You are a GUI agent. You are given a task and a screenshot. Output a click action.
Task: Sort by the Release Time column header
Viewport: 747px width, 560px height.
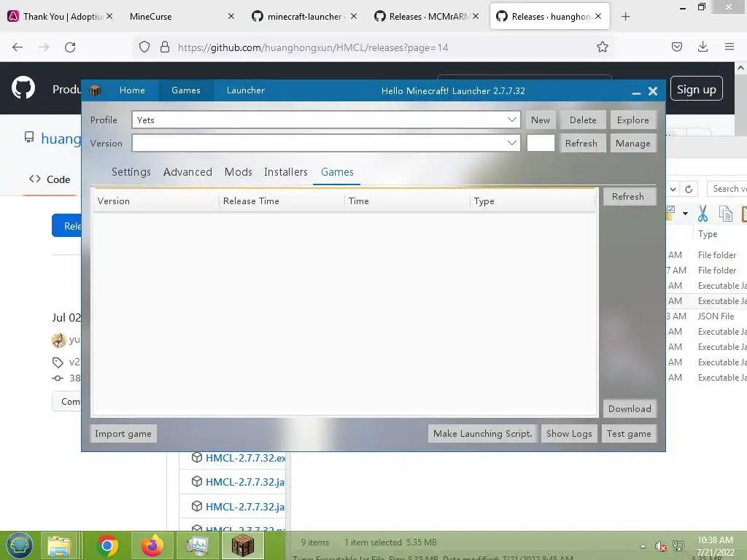click(281, 201)
